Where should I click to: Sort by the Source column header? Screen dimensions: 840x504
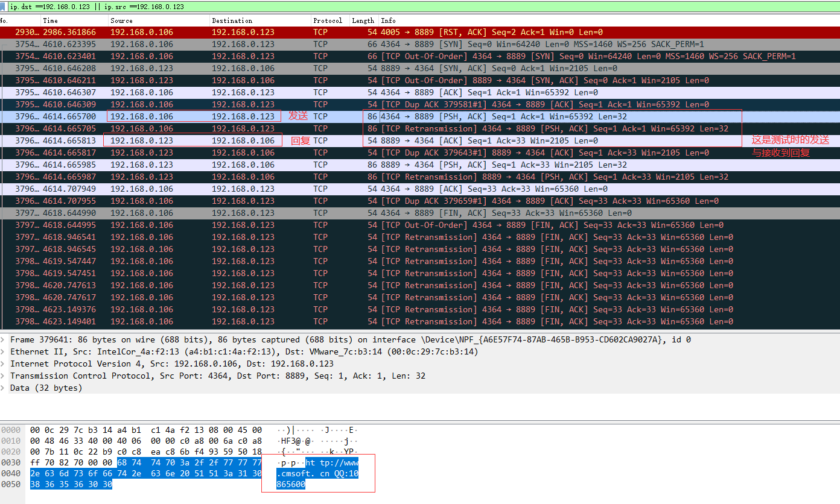159,20
